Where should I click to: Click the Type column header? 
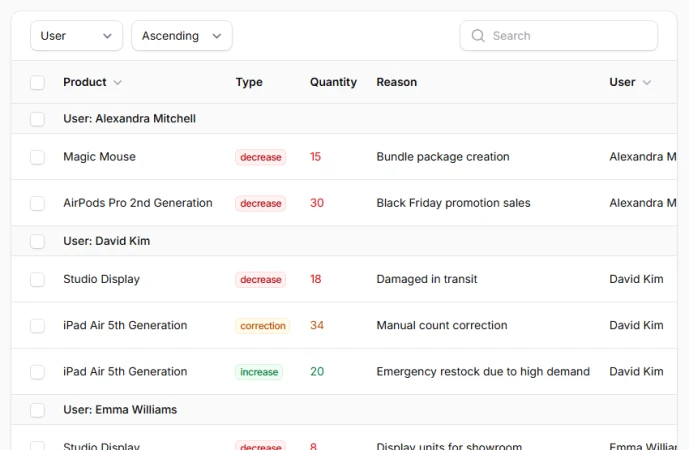249,82
